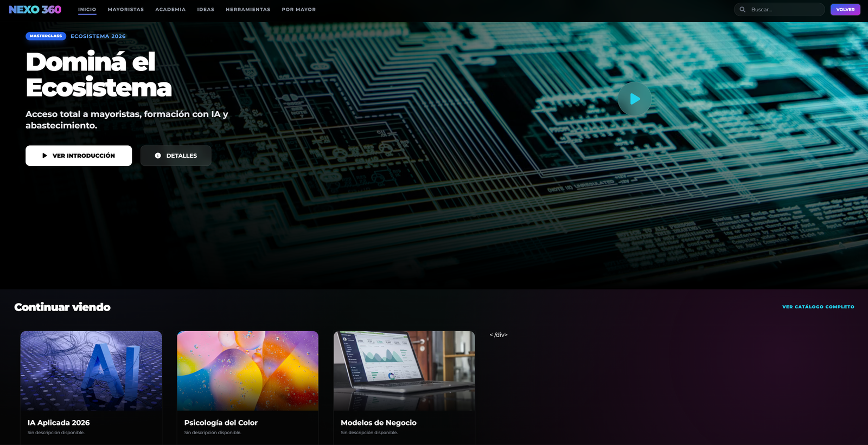The width and height of the screenshot is (868, 445).
Task: Click the NEXO 360 logo
Action: point(35,10)
